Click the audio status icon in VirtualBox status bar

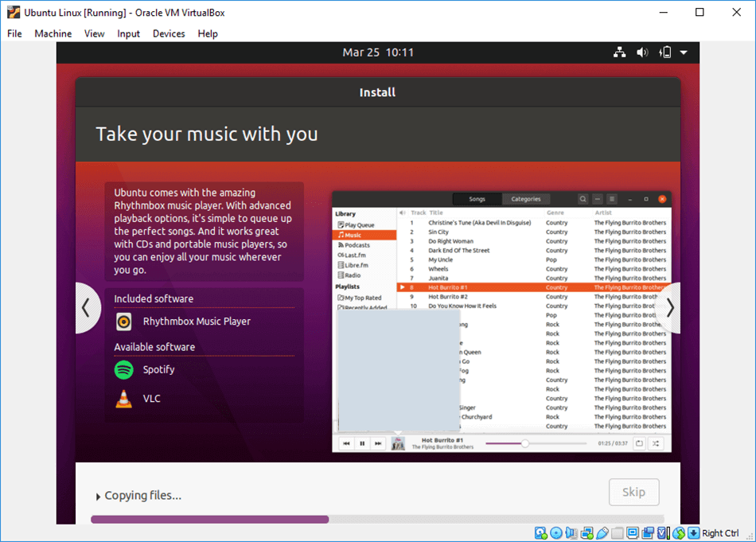[571, 532]
